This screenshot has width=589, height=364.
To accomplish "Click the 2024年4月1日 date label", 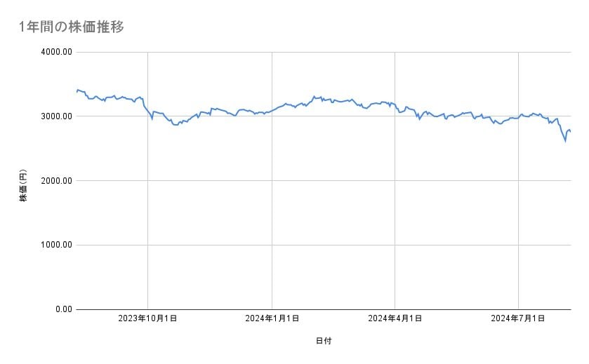I will (x=395, y=318).
